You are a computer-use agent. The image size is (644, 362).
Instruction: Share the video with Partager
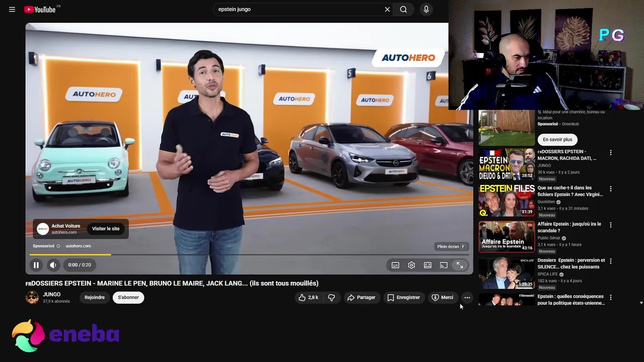coord(361,298)
